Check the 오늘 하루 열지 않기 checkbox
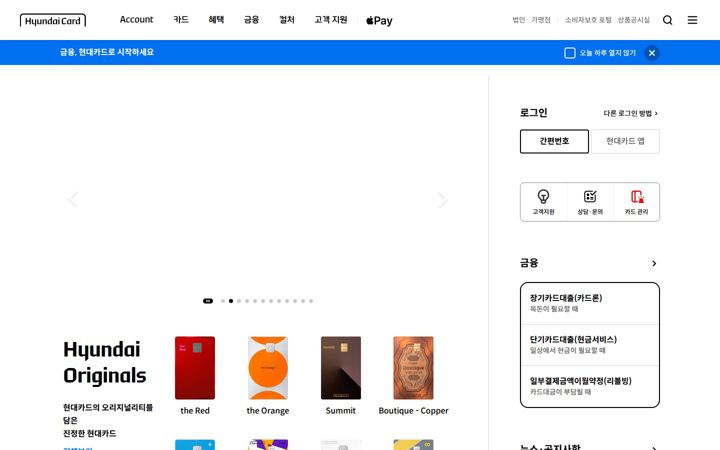The width and height of the screenshot is (720, 450). [570, 53]
